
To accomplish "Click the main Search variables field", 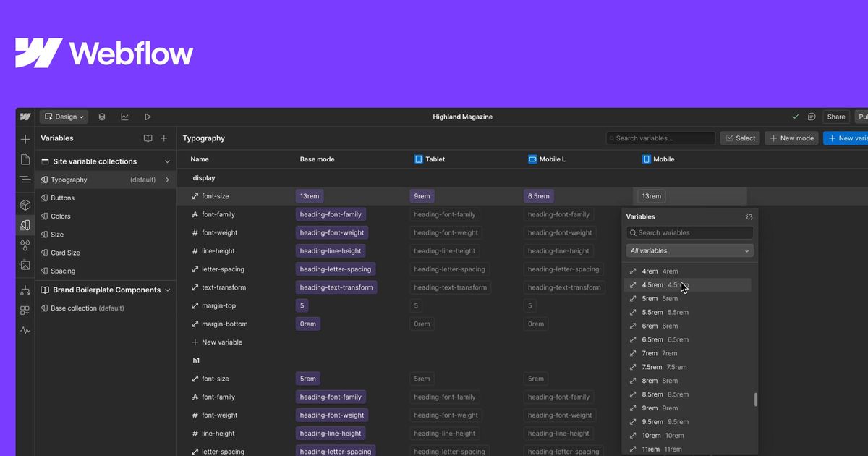I will tap(660, 138).
